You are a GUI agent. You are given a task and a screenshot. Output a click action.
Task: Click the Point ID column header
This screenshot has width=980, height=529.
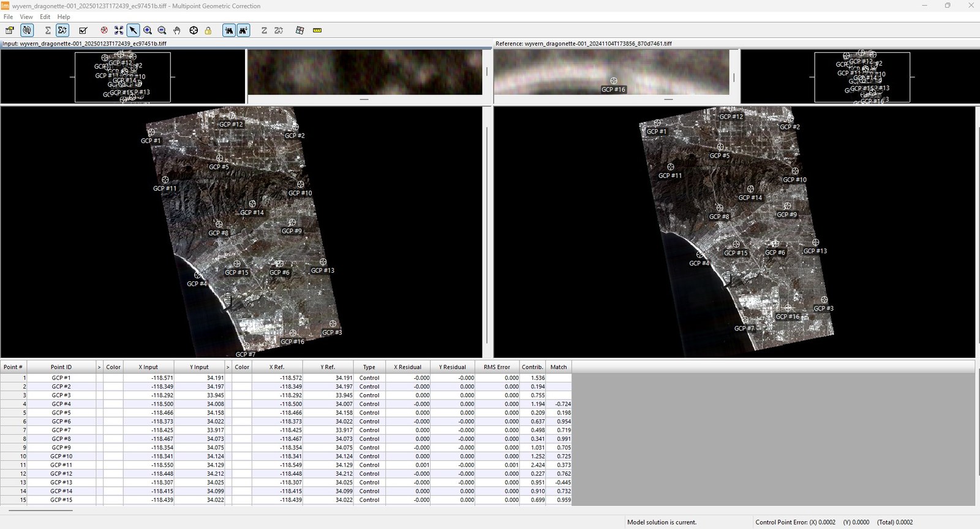(61, 367)
